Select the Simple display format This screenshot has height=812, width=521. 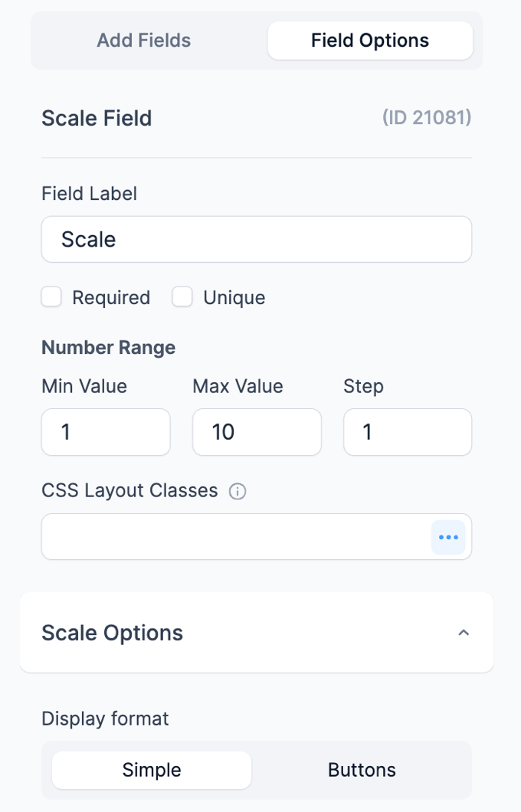151,769
